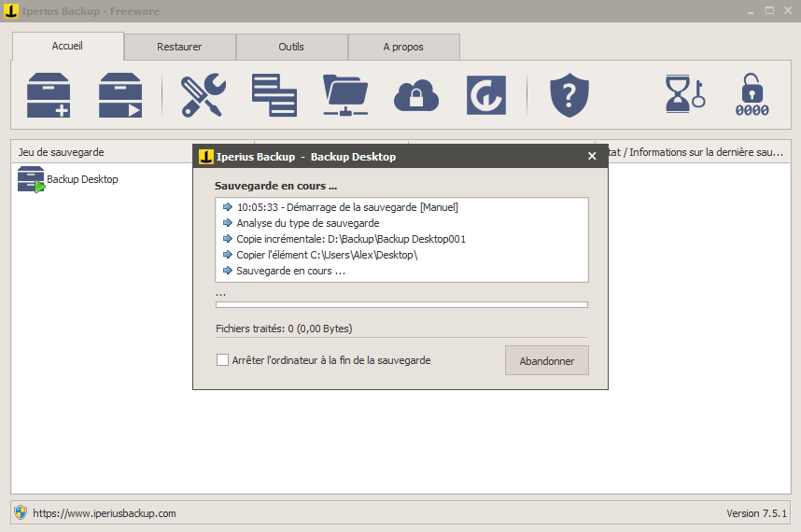Viewport: 801px width, 532px height.
Task: Click the update/refresh arrow icon
Action: (486, 95)
